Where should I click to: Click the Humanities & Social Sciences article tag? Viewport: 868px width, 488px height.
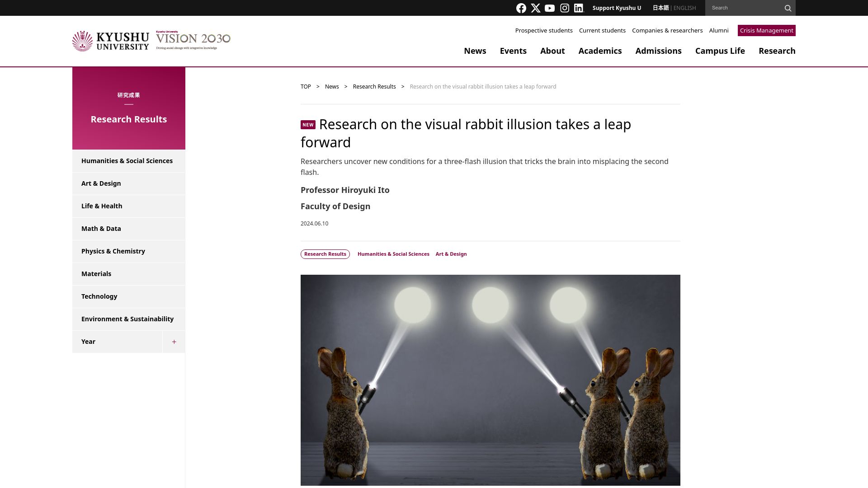(393, 254)
